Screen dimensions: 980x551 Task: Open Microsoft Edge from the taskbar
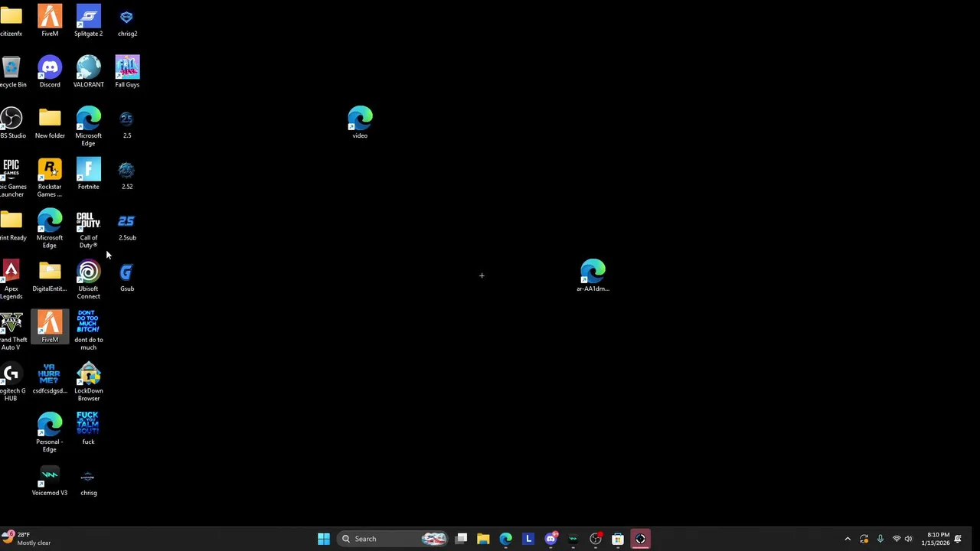(505, 539)
